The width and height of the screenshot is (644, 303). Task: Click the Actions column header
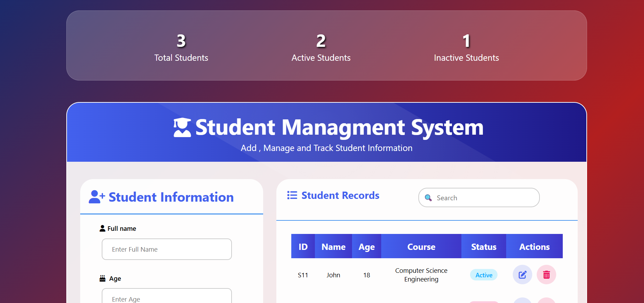534,246
